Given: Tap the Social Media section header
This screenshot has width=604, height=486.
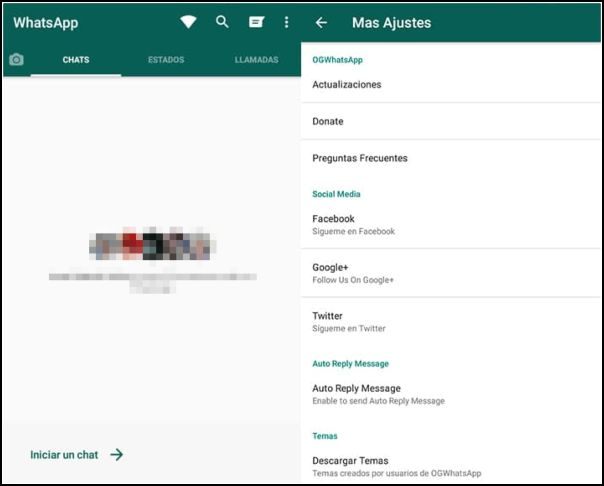Looking at the screenshot, I should point(336,194).
